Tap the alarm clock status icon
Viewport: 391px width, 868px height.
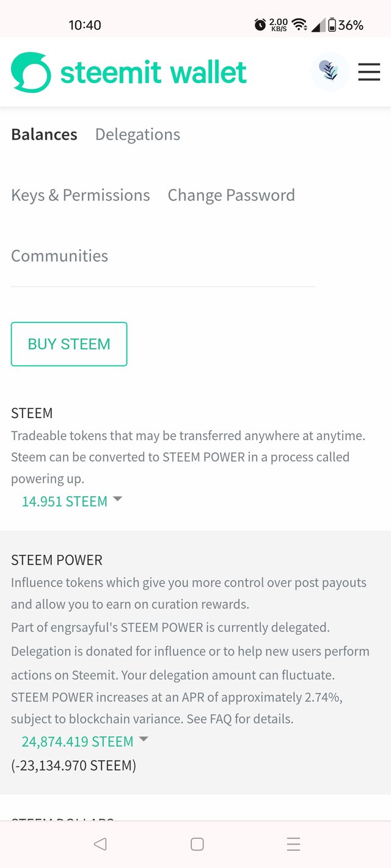(260, 25)
